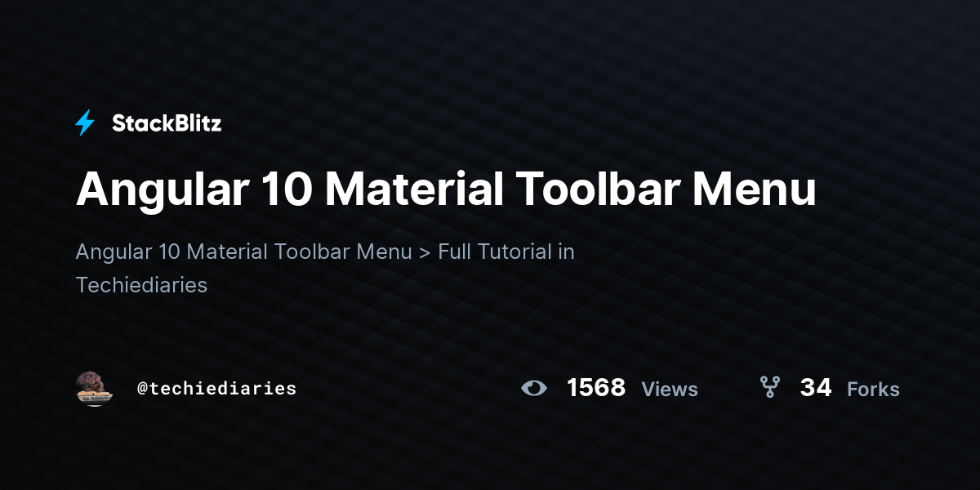Click the number 10 in the heading
This screenshot has height=490, width=980.
click(x=287, y=189)
